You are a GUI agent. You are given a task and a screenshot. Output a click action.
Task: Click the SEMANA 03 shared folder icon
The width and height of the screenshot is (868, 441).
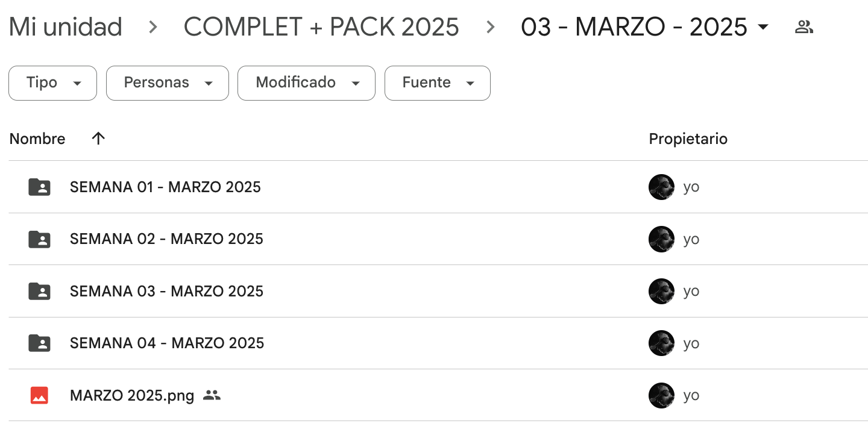coord(39,291)
